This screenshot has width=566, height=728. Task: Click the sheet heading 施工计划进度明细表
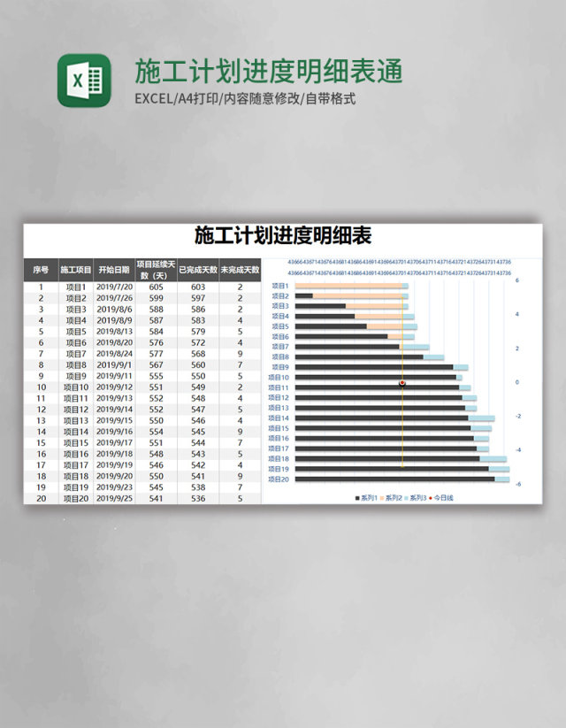(283, 236)
